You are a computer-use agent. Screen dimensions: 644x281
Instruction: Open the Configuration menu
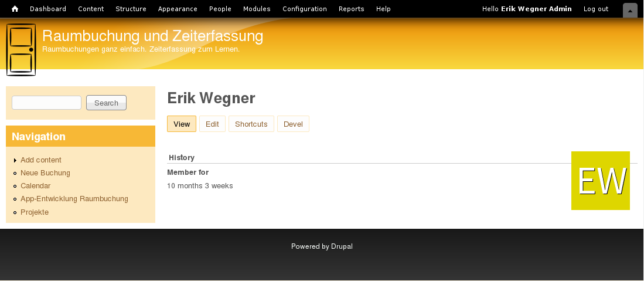coord(305,9)
